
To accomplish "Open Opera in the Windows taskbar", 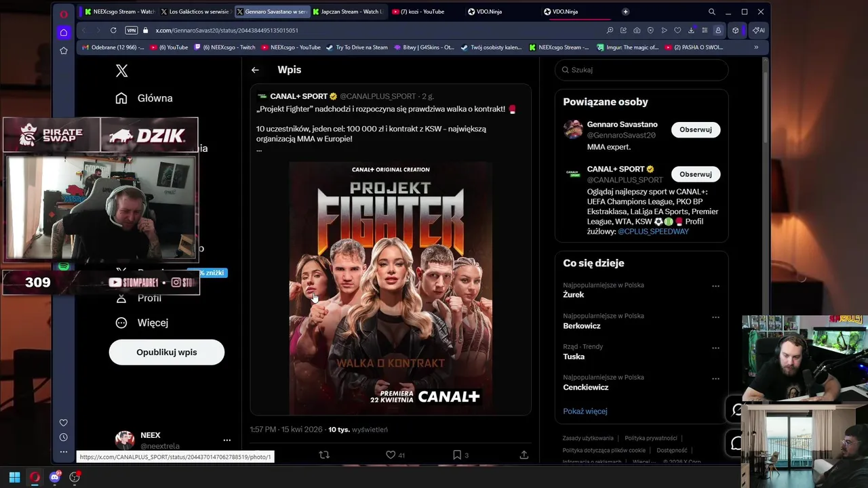I will [35, 477].
